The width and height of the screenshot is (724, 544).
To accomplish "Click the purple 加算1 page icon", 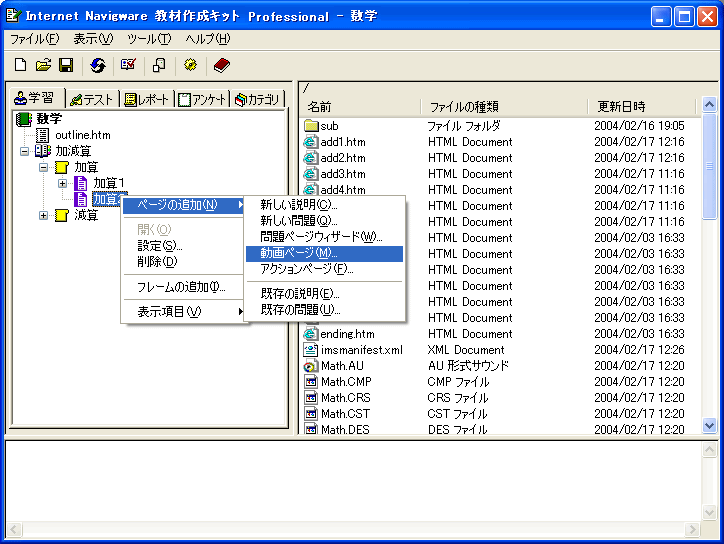I will (x=81, y=183).
